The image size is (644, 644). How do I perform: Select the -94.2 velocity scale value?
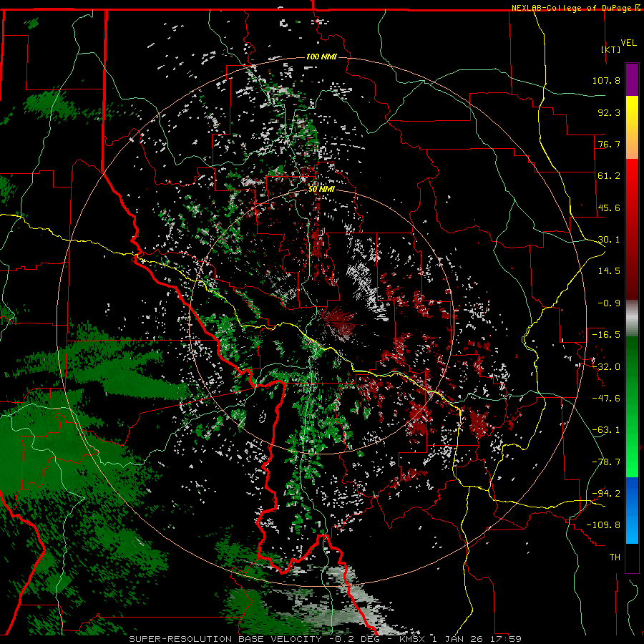pos(606,493)
